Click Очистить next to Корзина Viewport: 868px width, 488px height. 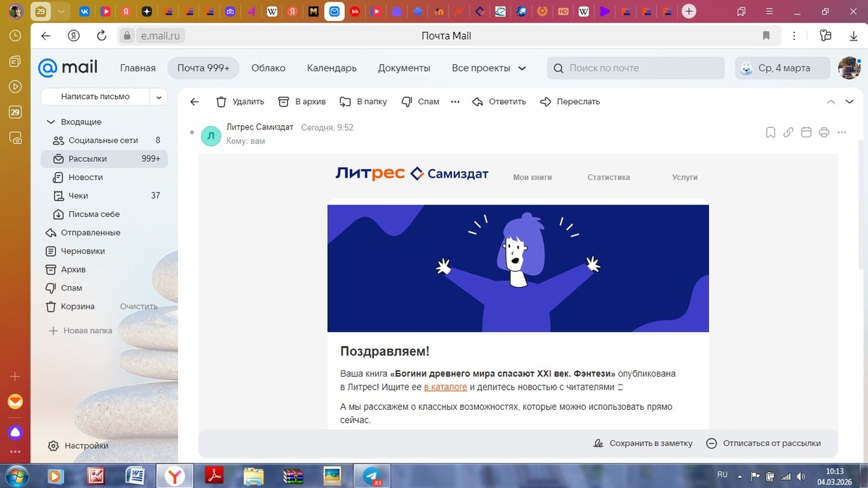tap(139, 307)
